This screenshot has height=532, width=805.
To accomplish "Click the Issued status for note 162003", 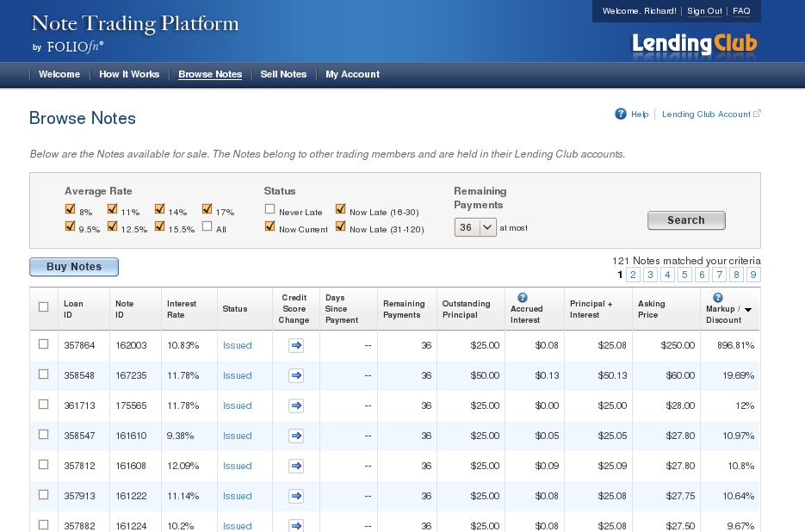I will click(x=237, y=345).
